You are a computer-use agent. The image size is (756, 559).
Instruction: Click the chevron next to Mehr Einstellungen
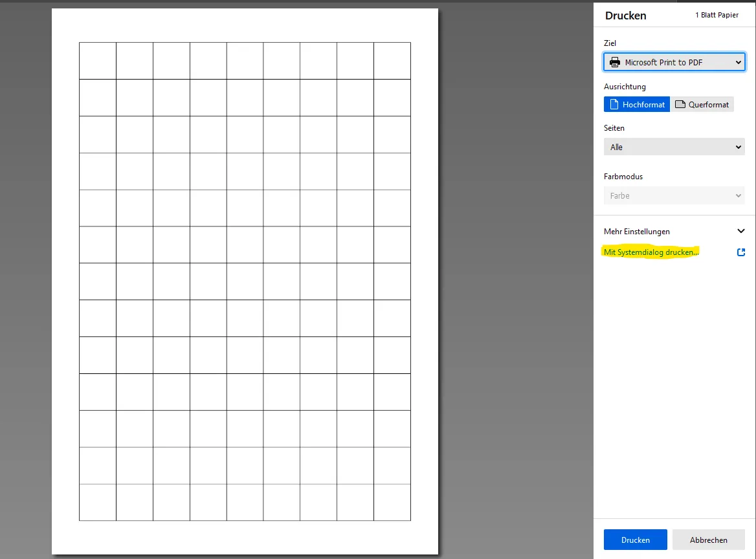(741, 232)
